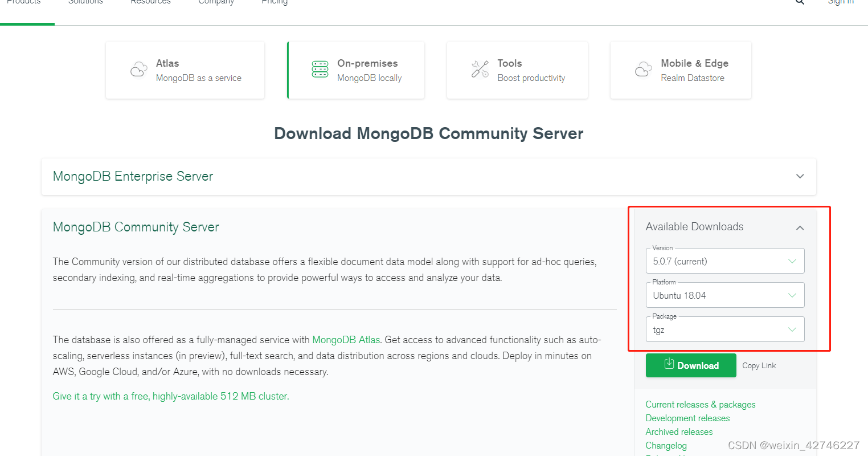Viewport: 868px width, 456px height.
Task: Open the Development releases link
Action: coord(687,418)
